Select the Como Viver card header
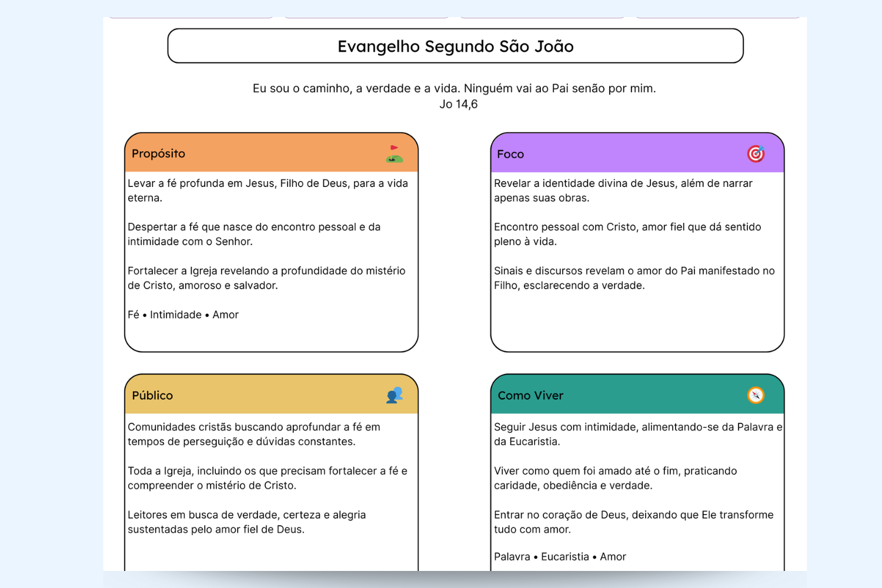This screenshot has width=882, height=588. [x=637, y=395]
